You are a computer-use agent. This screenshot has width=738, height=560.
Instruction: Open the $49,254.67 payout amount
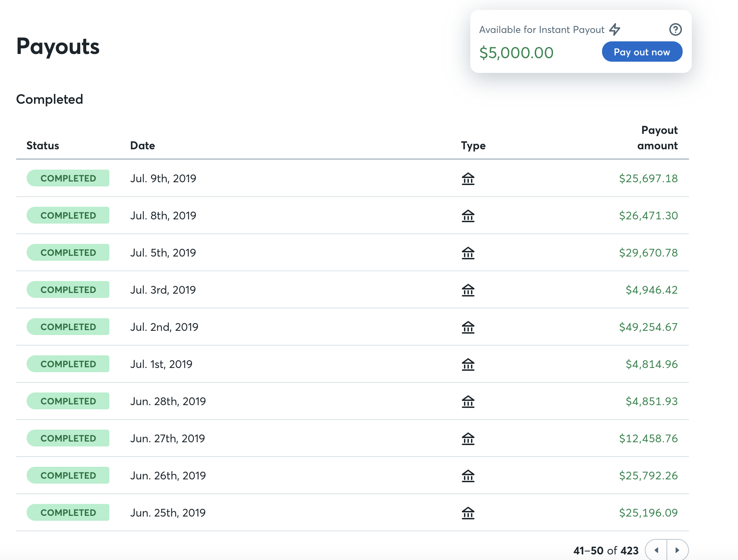click(x=648, y=327)
